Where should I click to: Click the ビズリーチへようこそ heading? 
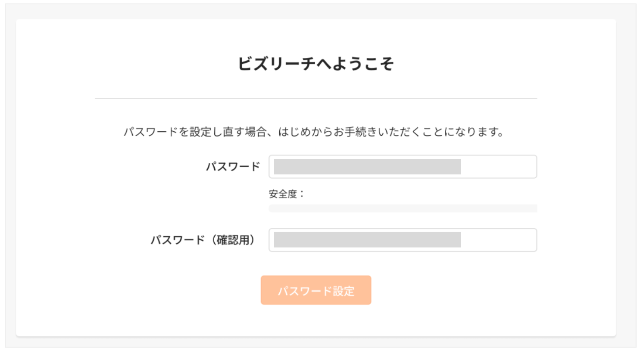316,64
